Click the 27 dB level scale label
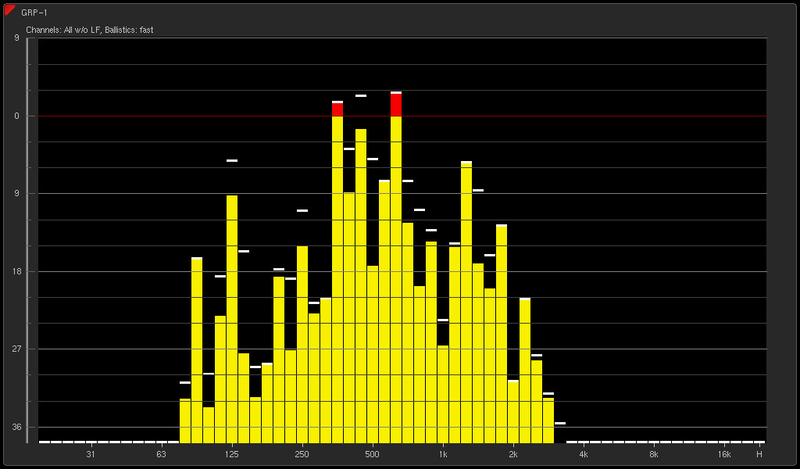The image size is (800, 469). point(16,349)
